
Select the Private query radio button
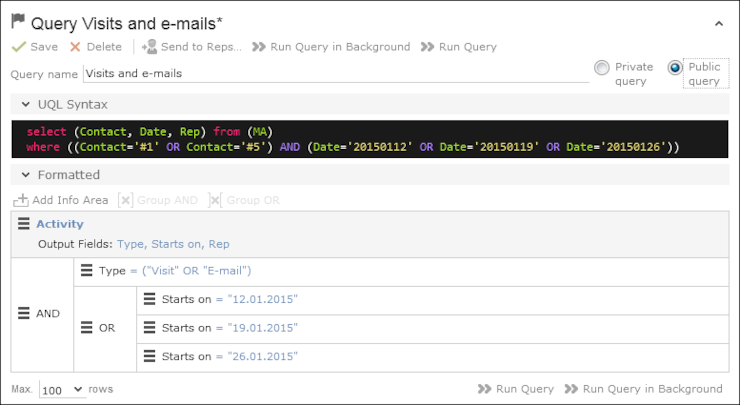click(x=602, y=68)
